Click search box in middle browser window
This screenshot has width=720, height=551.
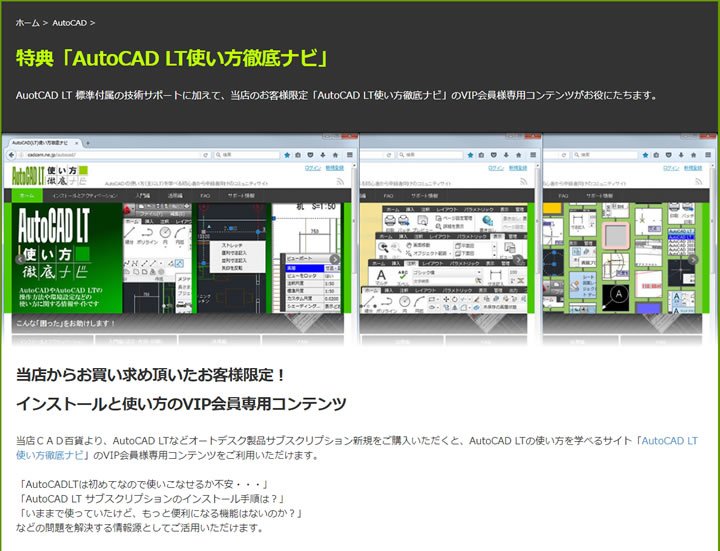click(430, 155)
